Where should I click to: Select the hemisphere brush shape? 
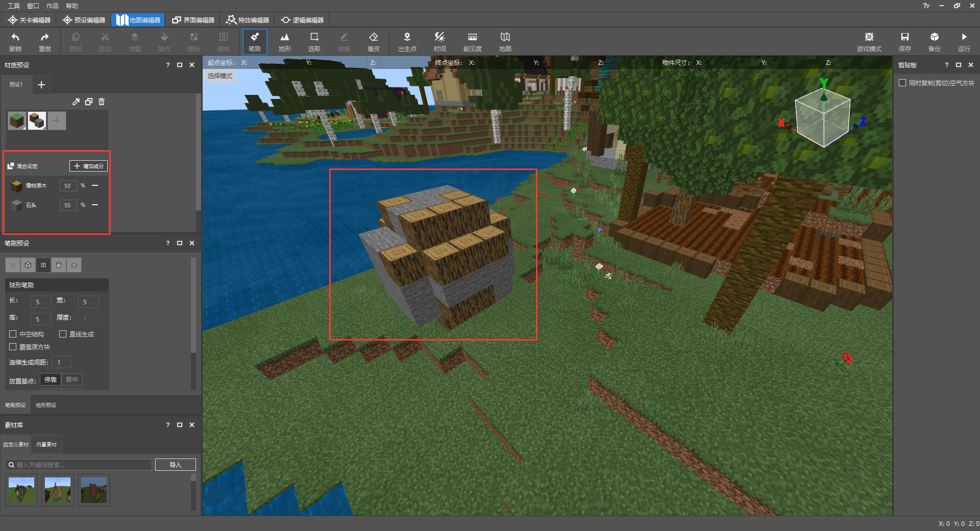74,265
